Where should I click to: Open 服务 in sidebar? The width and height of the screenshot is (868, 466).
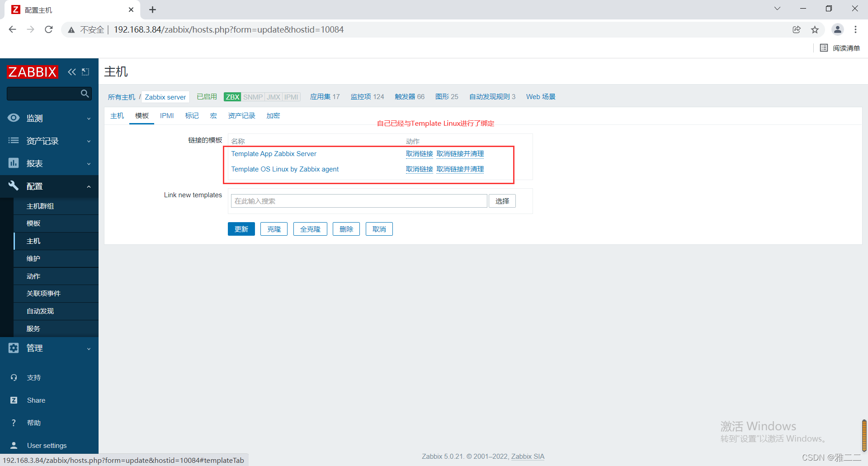56,329
